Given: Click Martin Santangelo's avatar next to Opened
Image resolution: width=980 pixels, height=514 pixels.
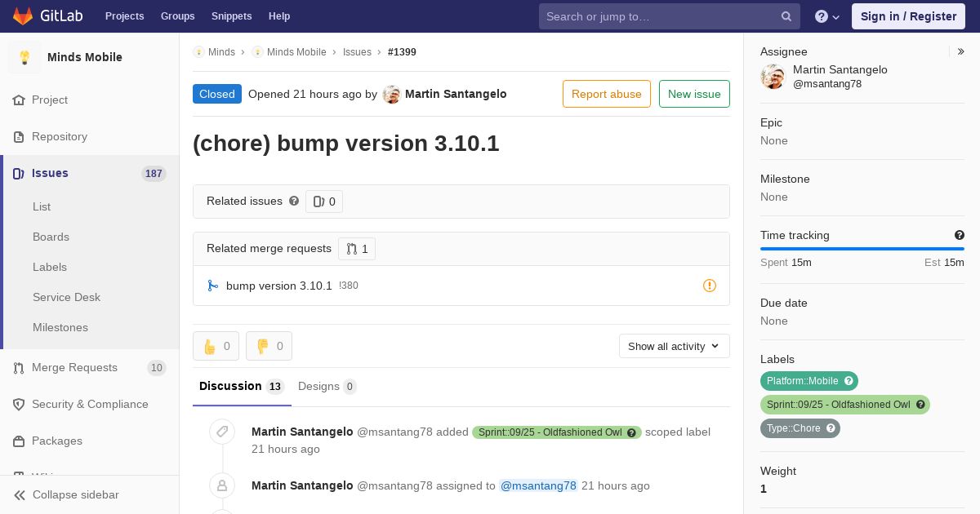Looking at the screenshot, I should (x=392, y=94).
